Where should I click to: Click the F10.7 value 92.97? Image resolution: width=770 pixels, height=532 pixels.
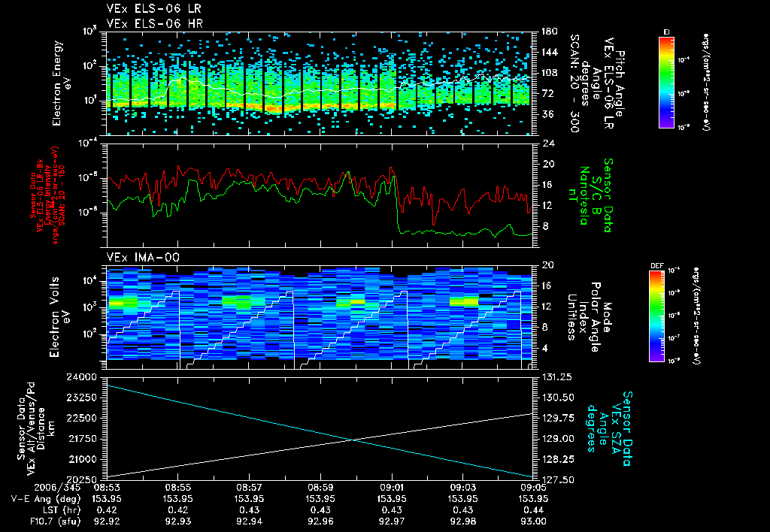pos(391,521)
